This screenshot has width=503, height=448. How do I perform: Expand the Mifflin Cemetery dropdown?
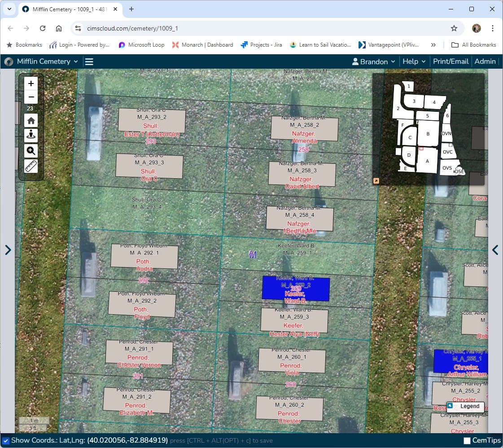pos(47,61)
